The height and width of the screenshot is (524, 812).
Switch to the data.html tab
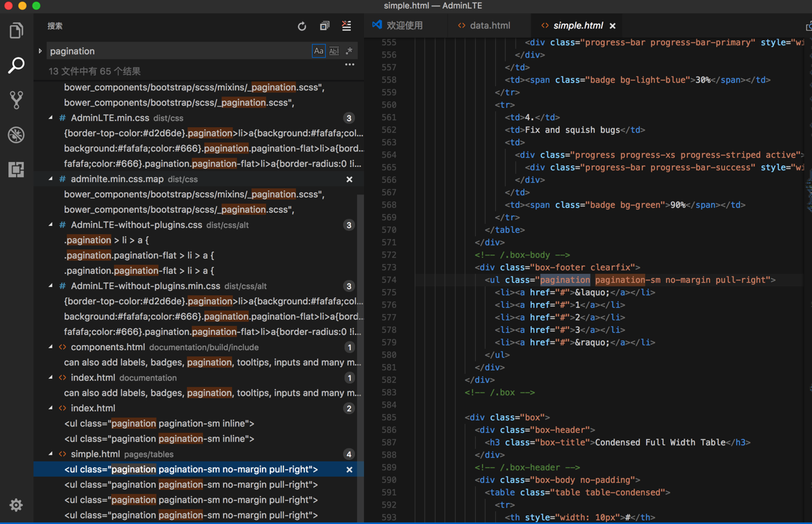(489, 26)
